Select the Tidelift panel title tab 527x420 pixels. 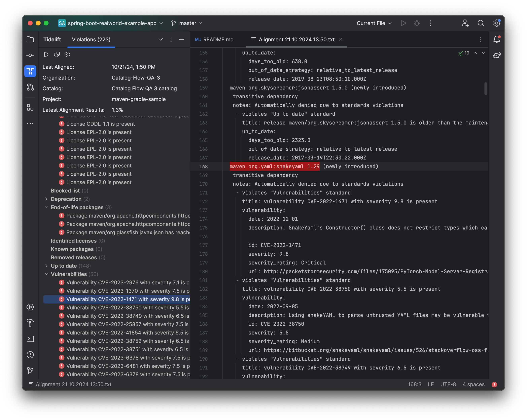[52, 39]
